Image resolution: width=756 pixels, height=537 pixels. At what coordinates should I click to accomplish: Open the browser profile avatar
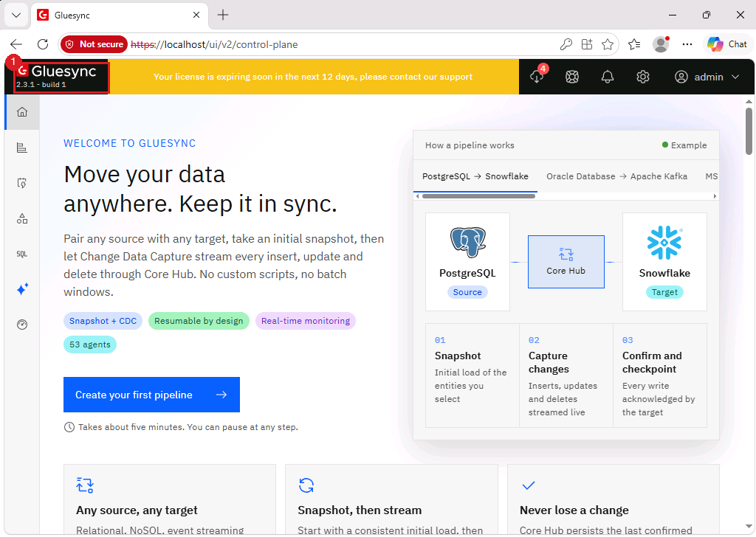click(x=661, y=44)
